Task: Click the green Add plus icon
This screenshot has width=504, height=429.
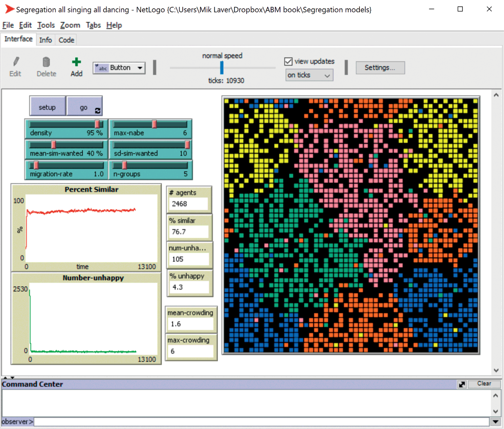Action: point(76,62)
